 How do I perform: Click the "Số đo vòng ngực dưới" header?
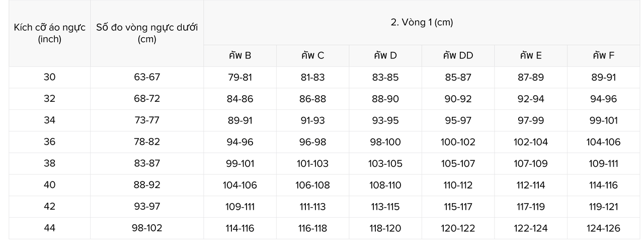coord(147,33)
